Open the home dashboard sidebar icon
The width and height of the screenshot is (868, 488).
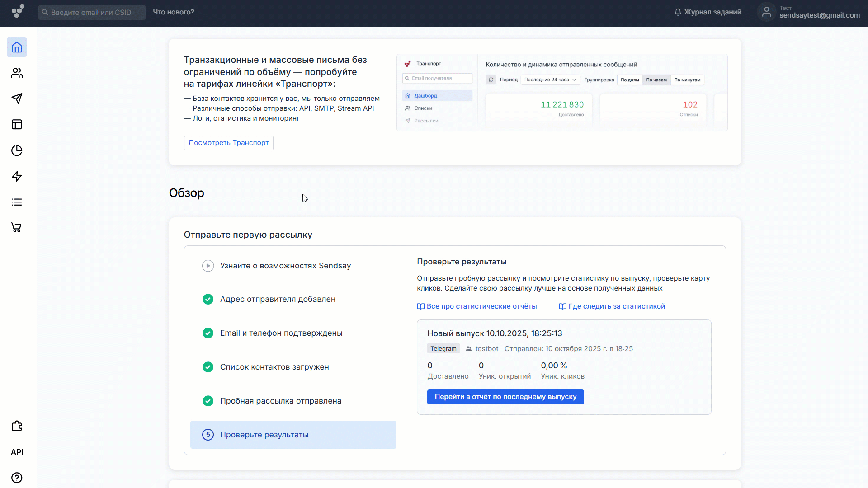[x=17, y=47]
